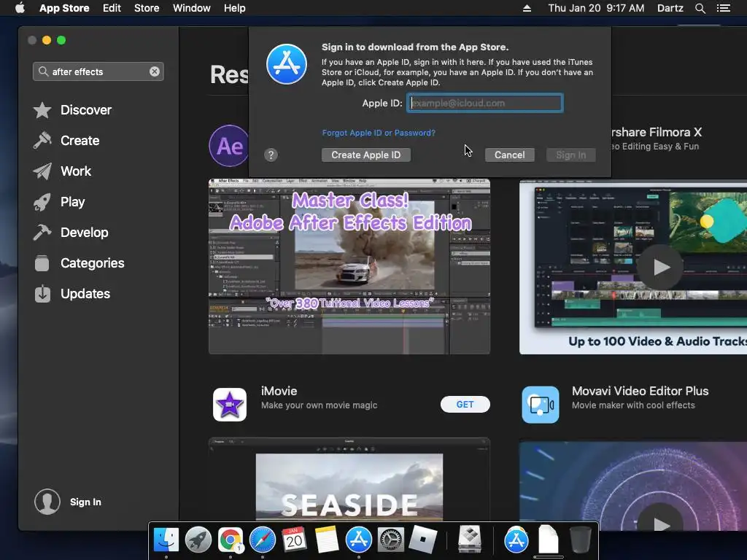Image resolution: width=747 pixels, height=560 pixels.
Task: Open the blank document icon in dock
Action: (549, 540)
